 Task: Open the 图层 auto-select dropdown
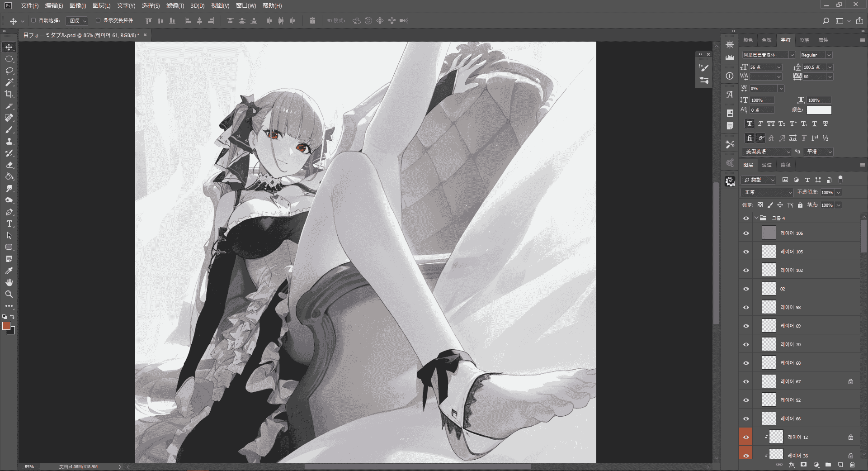coord(77,21)
